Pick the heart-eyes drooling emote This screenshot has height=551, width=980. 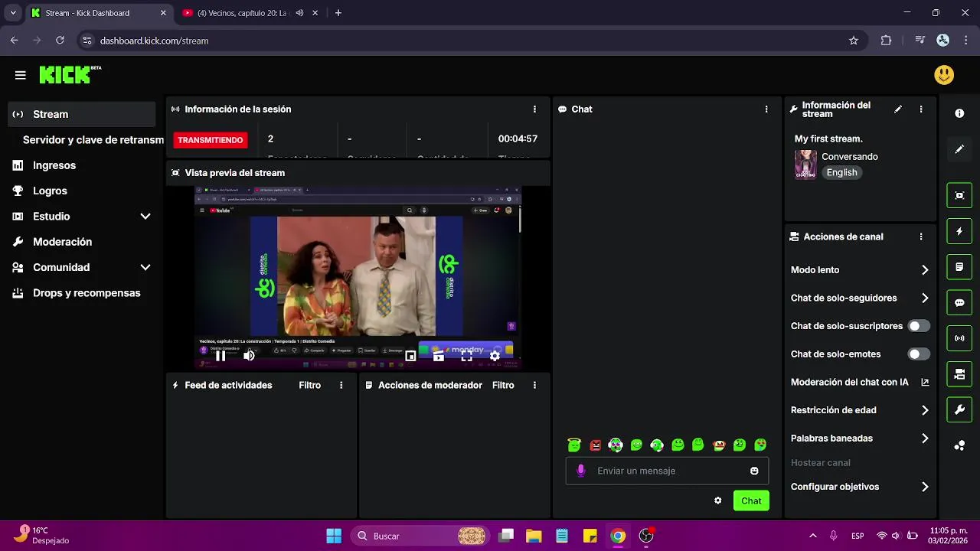point(760,445)
